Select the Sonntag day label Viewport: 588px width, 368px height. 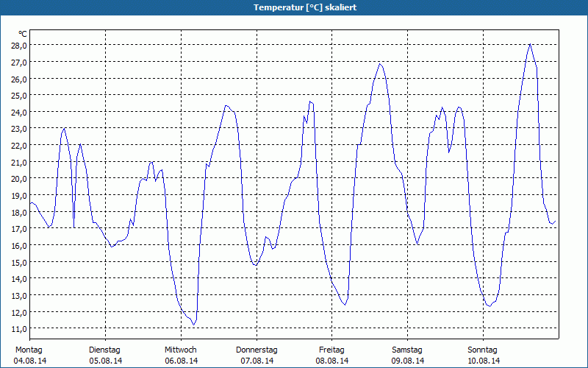click(x=483, y=350)
